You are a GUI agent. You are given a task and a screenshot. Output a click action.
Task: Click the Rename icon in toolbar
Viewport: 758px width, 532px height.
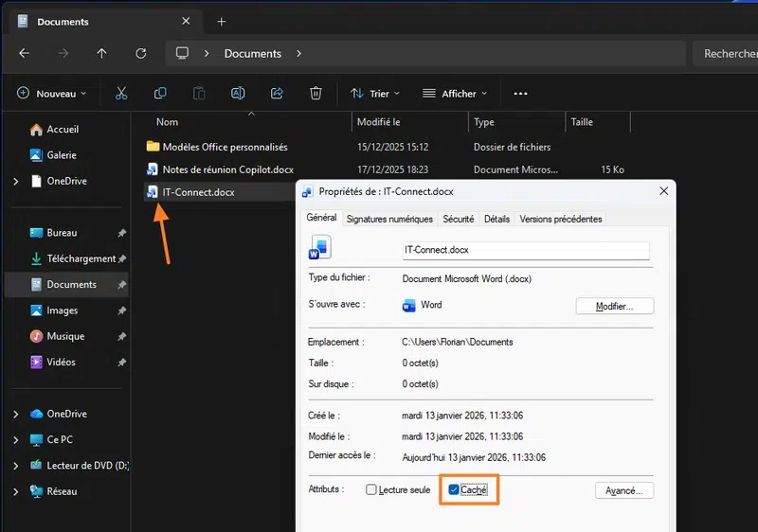point(238,93)
